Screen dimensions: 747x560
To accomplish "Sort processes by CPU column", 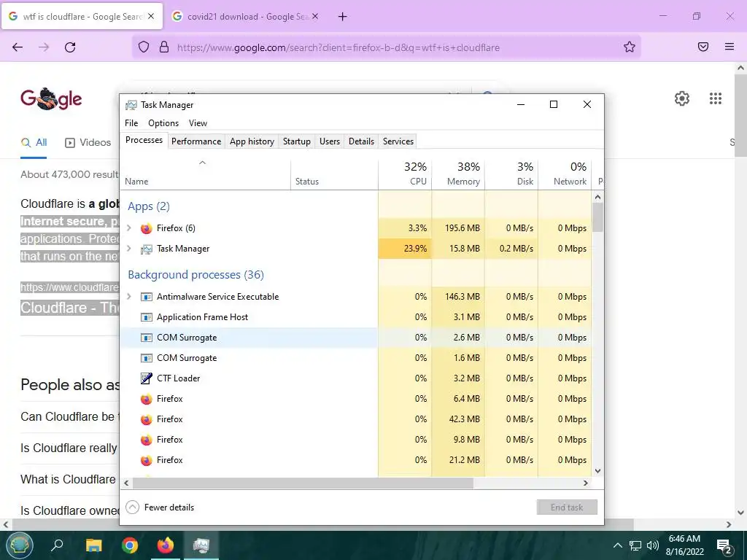I will 405,174.
